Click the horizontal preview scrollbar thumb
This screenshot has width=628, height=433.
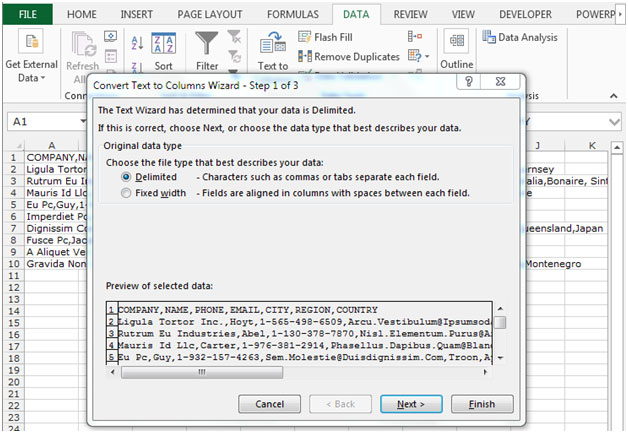pyautogui.click(x=202, y=372)
